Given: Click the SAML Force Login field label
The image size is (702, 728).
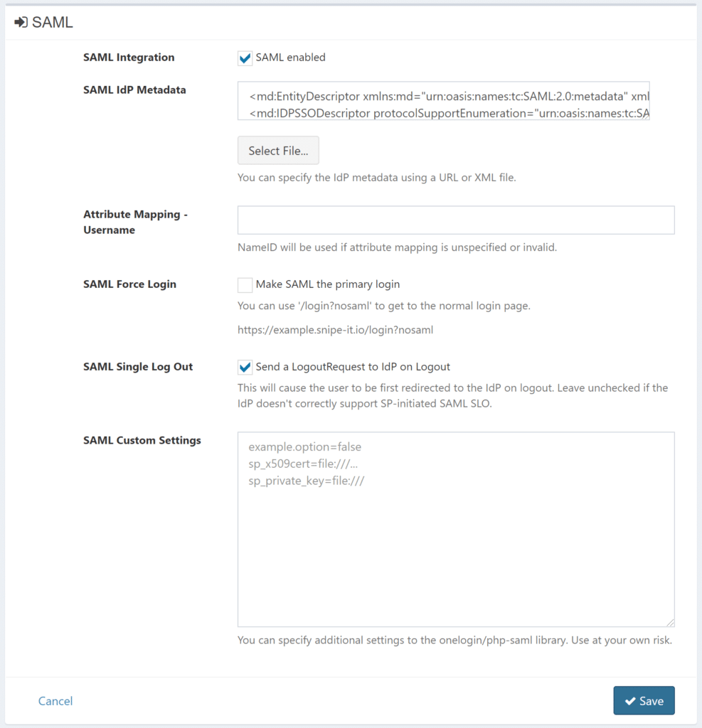Looking at the screenshot, I should [x=129, y=284].
